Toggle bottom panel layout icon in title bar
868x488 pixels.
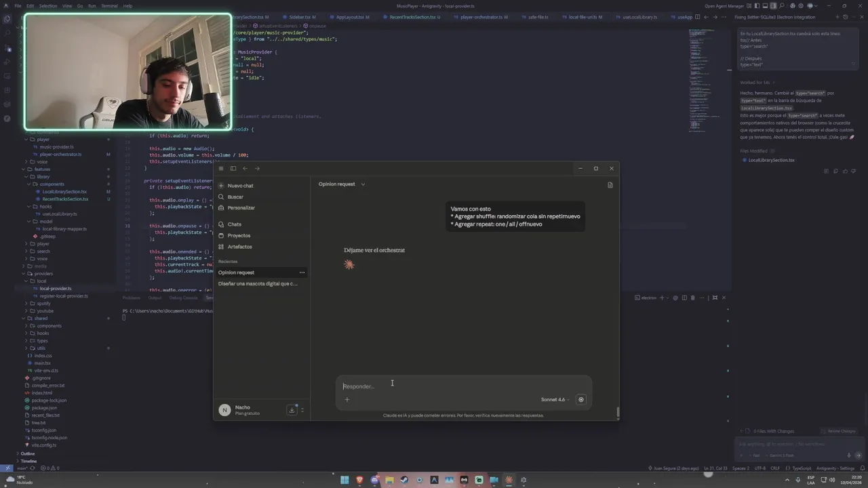click(x=765, y=5)
